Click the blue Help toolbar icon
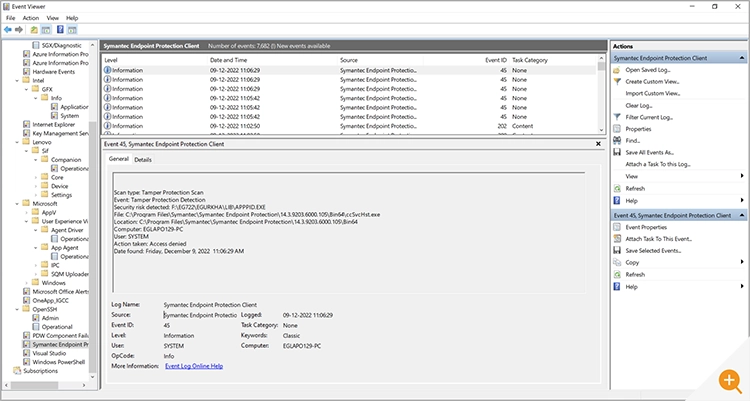Image resolution: width=750 pixels, height=401 pixels. click(60, 30)
